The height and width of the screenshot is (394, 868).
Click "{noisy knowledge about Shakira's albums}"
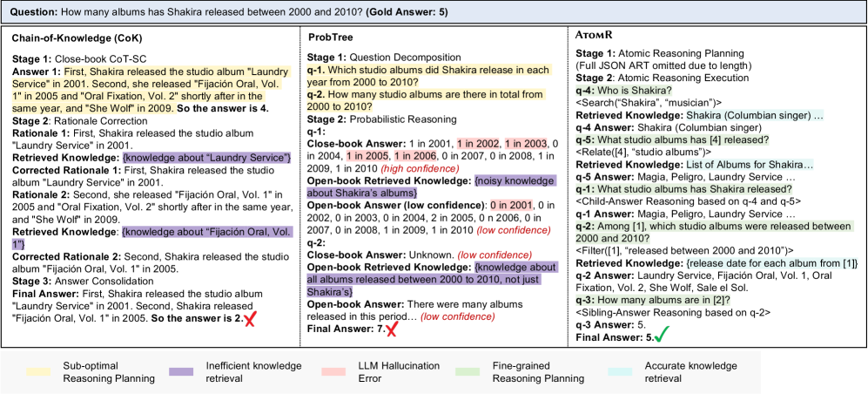click(433, 187)
